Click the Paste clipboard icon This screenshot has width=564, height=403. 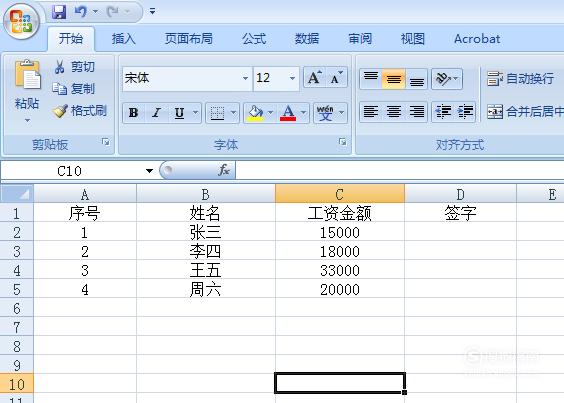coord(27,75)
